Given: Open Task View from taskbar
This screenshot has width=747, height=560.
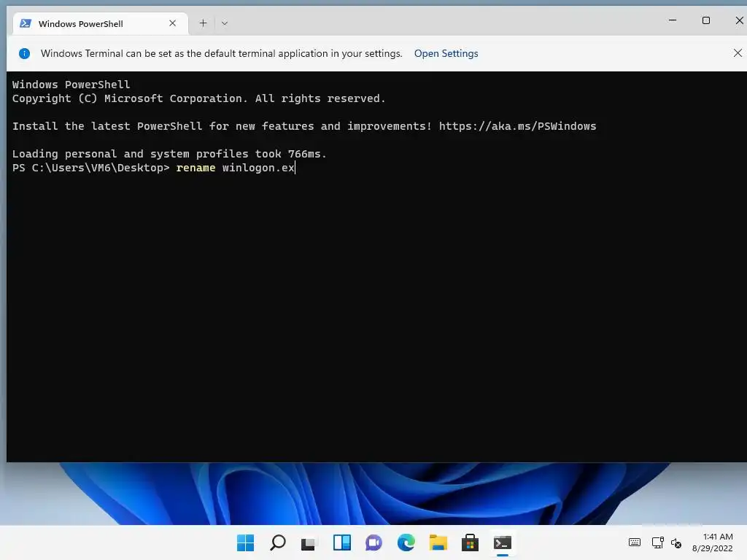Looking at the screenshot, I should point(309,542).
